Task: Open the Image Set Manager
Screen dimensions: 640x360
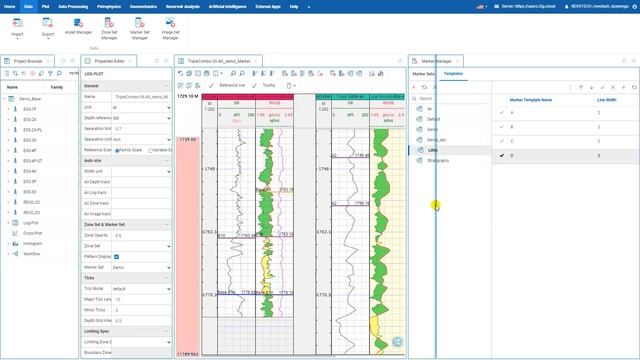Action: point(170,29)
